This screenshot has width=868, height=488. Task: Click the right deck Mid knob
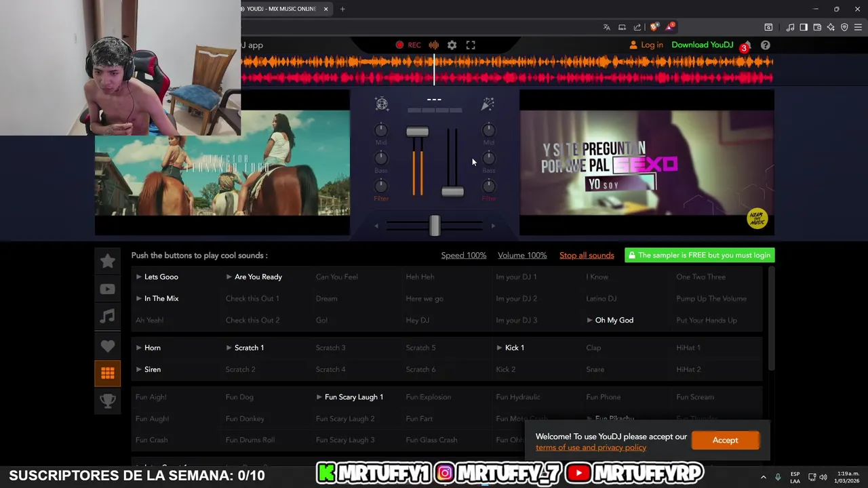(488, 130)
